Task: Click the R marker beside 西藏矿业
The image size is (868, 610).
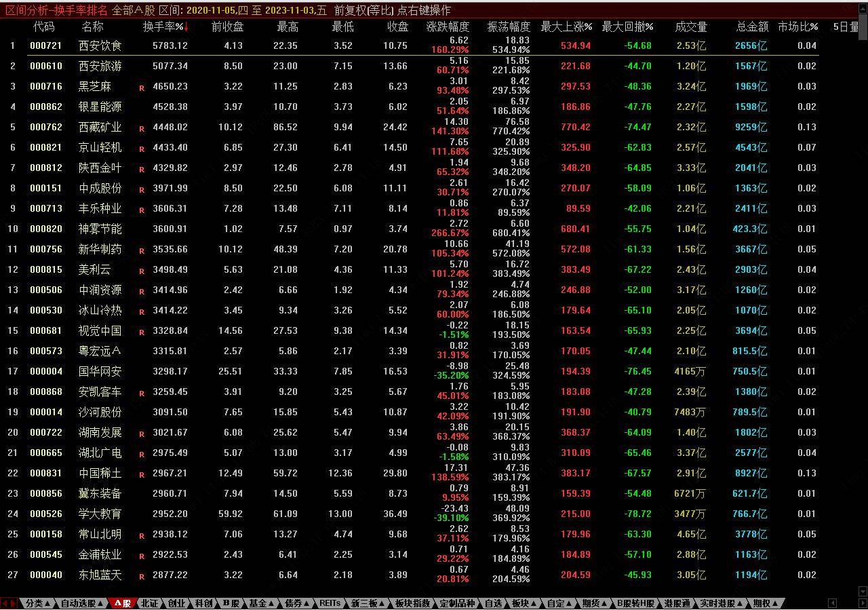Action: (x=142, y=129)
